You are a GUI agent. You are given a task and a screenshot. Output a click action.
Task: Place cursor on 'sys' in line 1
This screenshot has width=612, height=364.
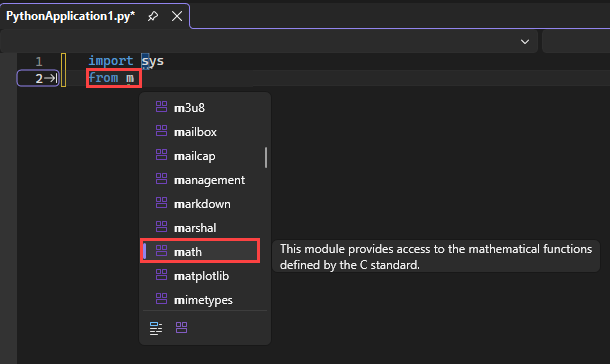click(x=152, y=61)
